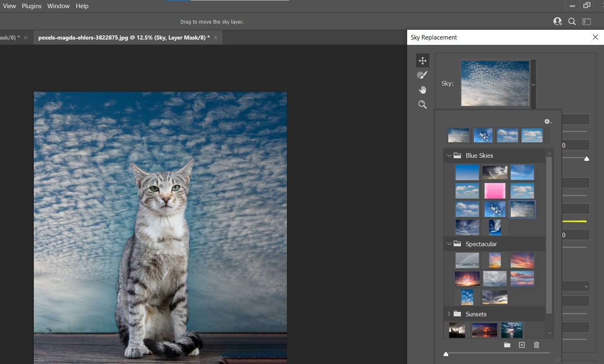The image size is (604, 364).
Task: Select the Zoom tool in Sky Replacement
Action: 422,105
